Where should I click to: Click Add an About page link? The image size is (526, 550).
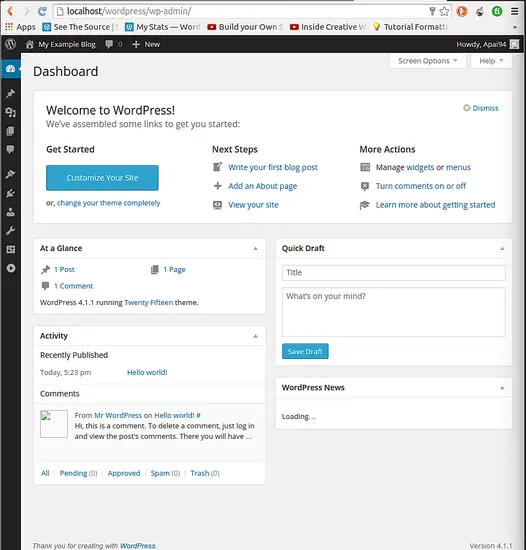[263, 186]
